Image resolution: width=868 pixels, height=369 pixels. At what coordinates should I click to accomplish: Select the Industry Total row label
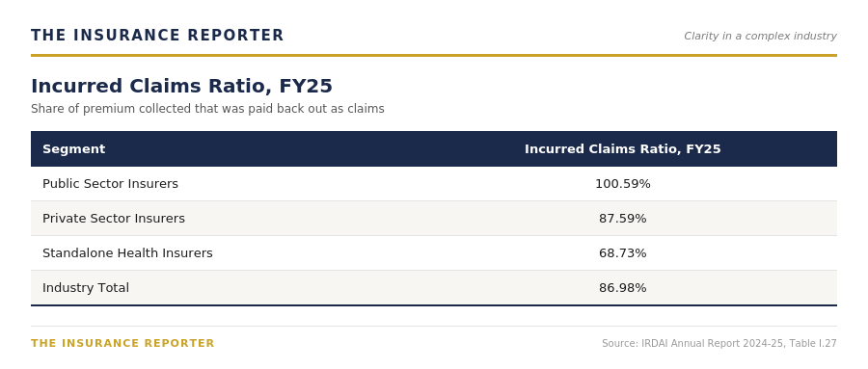(86, 288)
